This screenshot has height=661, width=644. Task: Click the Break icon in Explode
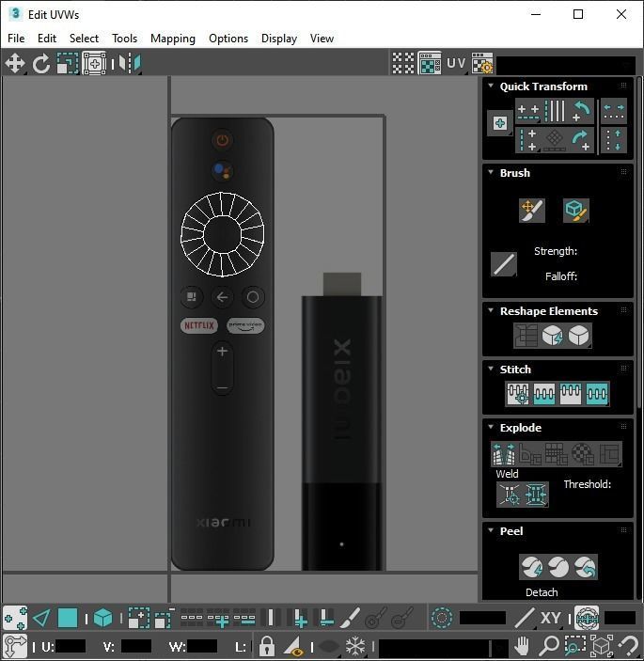pyautogui.click(x=504, y=454)
